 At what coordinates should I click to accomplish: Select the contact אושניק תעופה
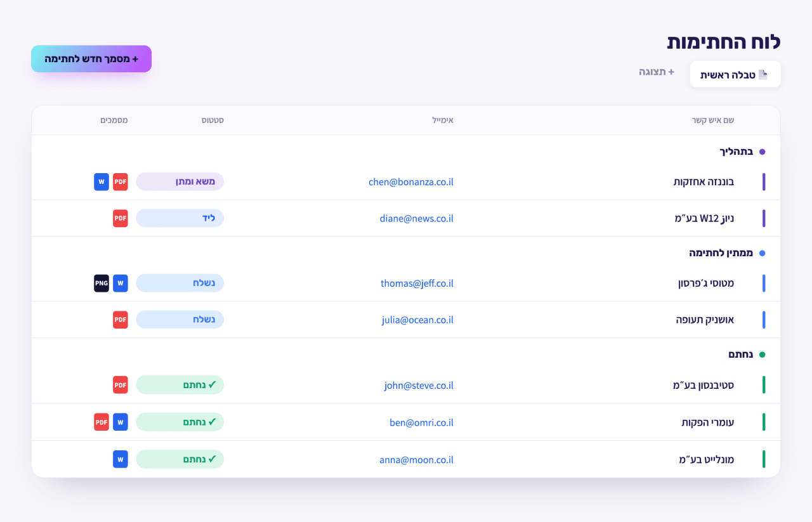[x=705, y=320]
